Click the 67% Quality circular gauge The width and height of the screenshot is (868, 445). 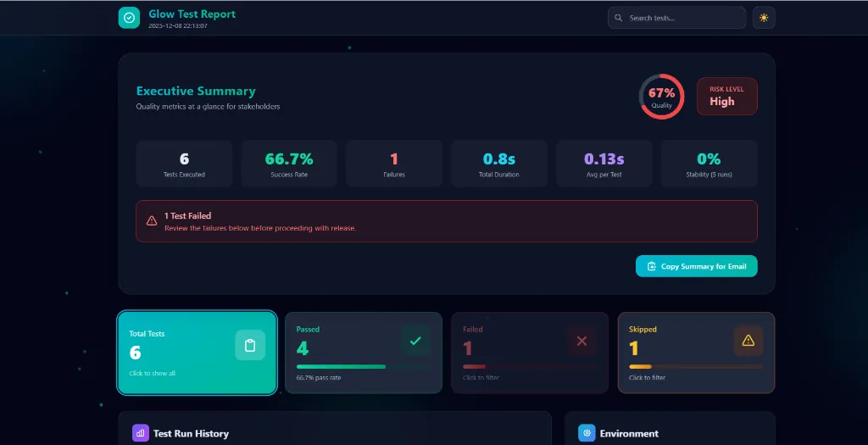point(661,97)
